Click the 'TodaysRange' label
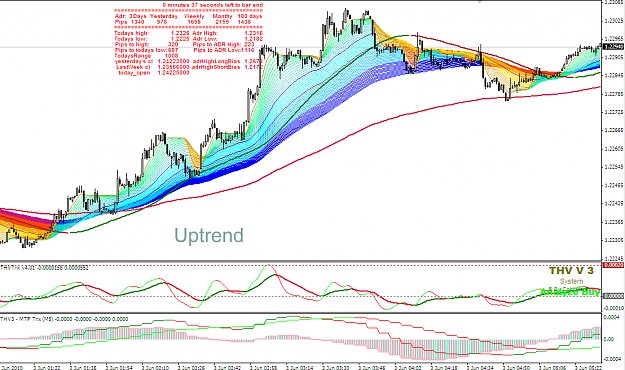Viewport: 625px width, 370px height. point(132,56)
